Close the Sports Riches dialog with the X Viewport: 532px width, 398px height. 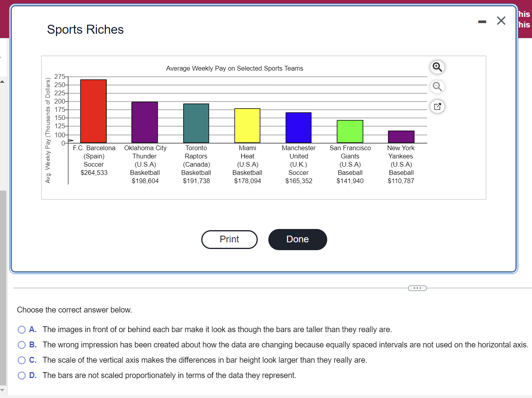click(501, 21)
